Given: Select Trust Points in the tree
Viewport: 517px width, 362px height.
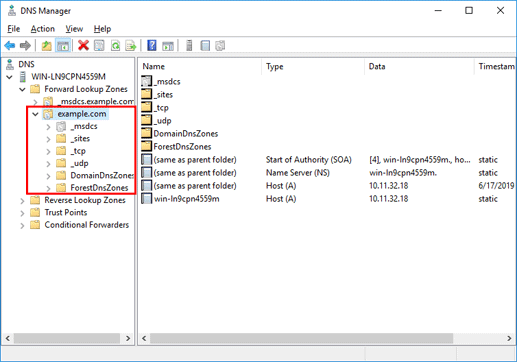Looking at the screenshot, I should tap(66, 212).
